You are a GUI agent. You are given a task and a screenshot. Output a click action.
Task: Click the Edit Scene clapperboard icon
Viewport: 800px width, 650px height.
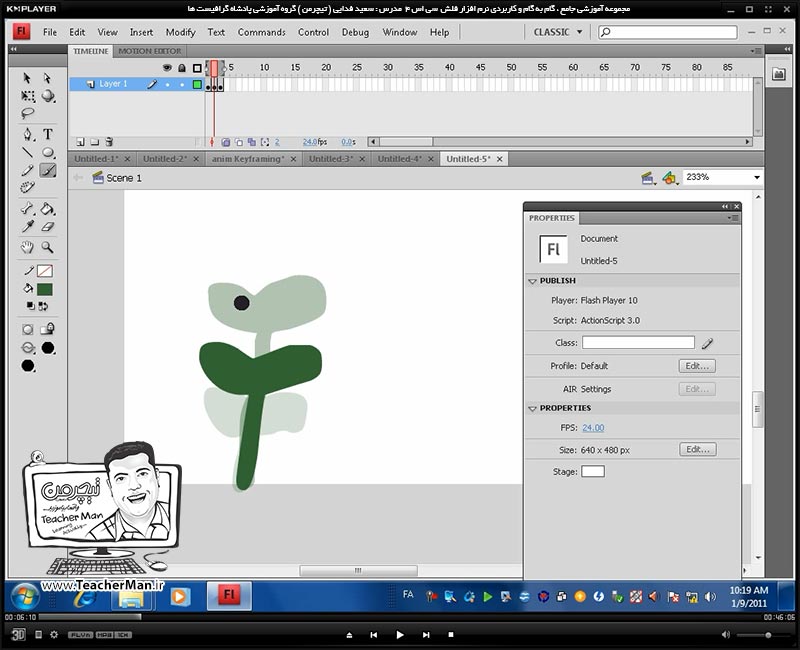(x=648, y=178)
